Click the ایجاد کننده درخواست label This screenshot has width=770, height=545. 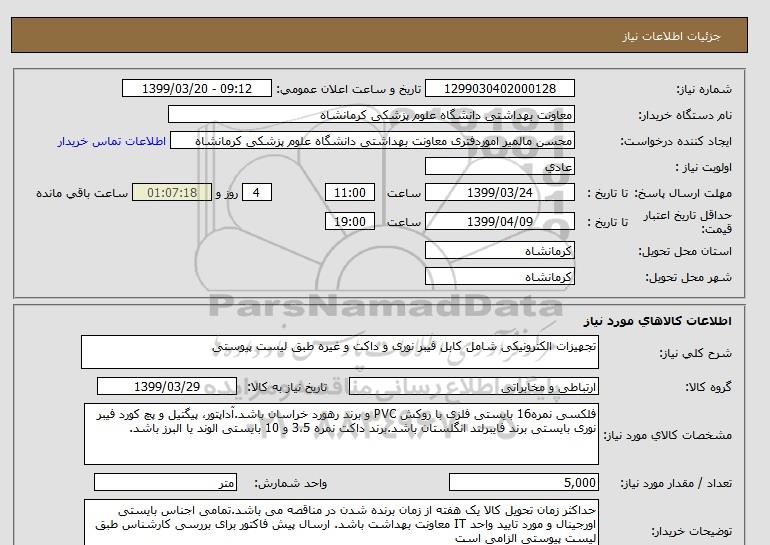[x=676, y=141]
